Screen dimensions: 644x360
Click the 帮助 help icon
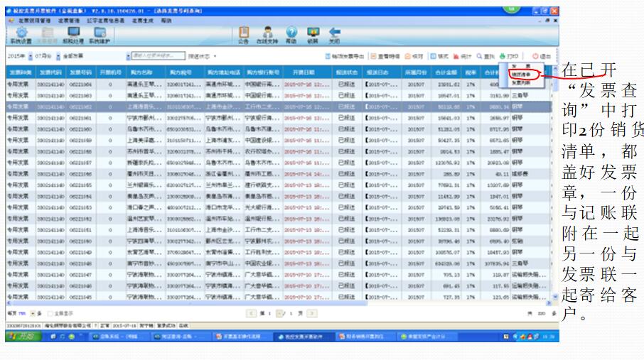tap(291, 35)
